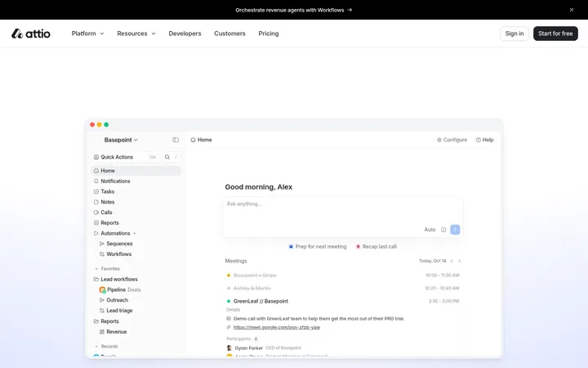This screenshot has height=368, width=588.
Task: Click the sidebar search icon
Action: tap(167, 157)
